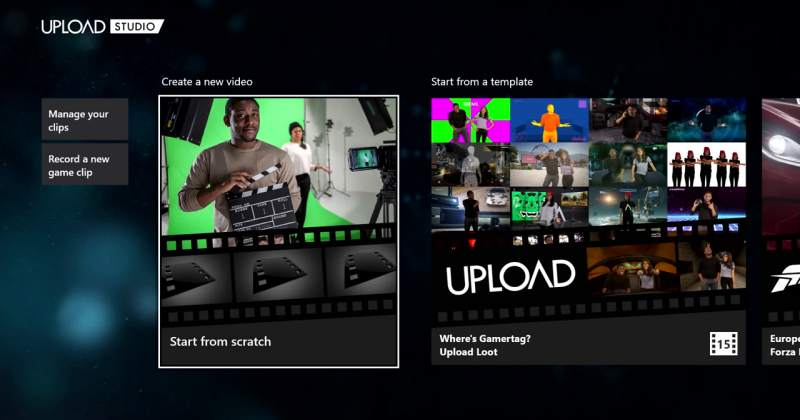Click the Upload Studio logo

103,27
